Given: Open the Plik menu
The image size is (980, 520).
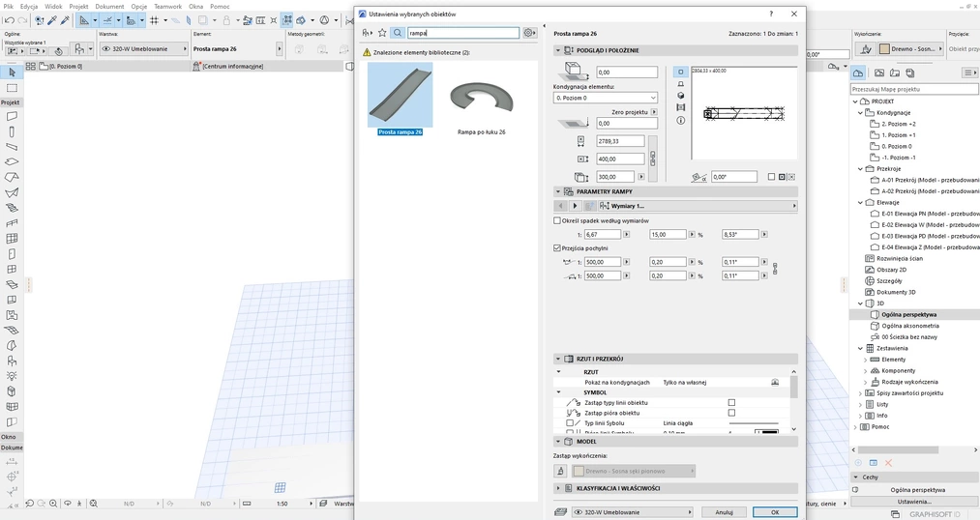Looking at the screenshot, I should (x=9, y=6).
